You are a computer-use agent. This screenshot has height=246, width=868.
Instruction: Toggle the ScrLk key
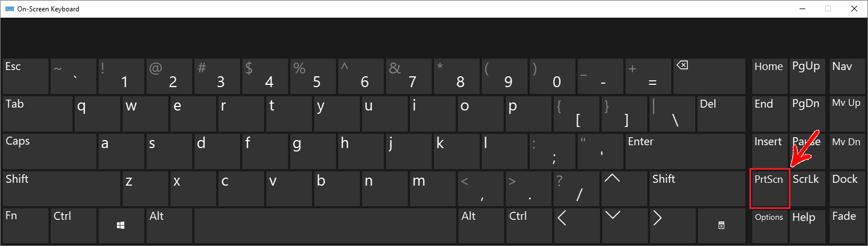pos(808,188)
